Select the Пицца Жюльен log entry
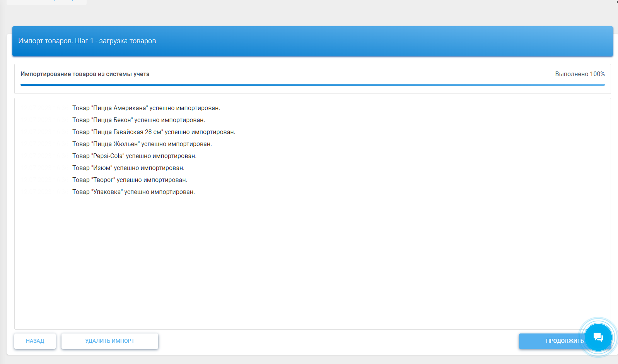The height and width of the screenshot is (364, 618). tap(142, 144)
